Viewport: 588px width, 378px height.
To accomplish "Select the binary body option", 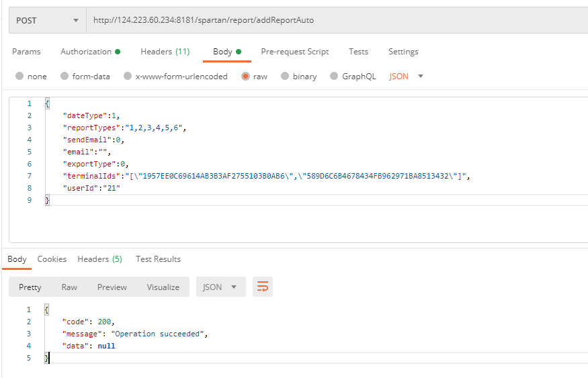I will pos(285,77).
